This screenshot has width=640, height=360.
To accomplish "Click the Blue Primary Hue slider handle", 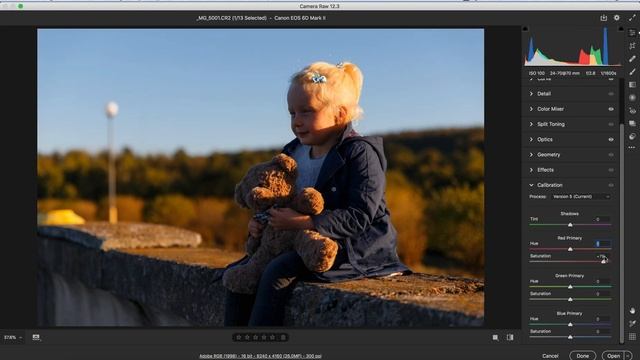I will coord(570,324).
